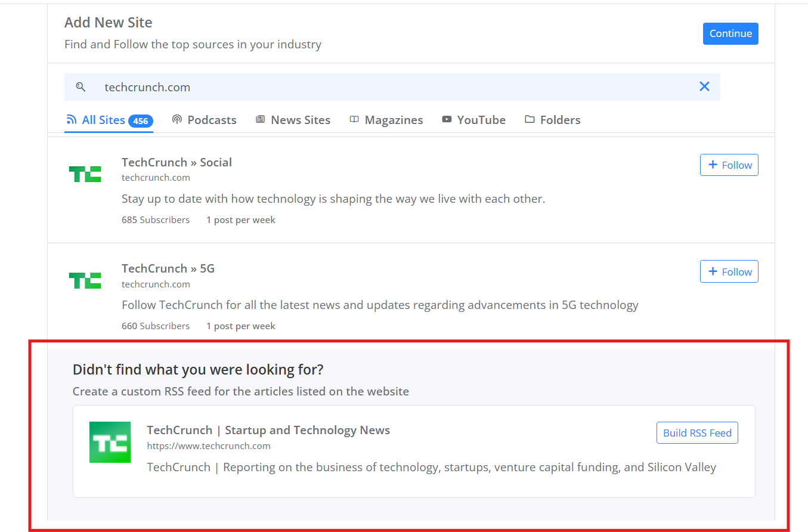The height and width of the screenshot is (532, 808).
Task: Open the News Sites tab
Action: (293, 120)
